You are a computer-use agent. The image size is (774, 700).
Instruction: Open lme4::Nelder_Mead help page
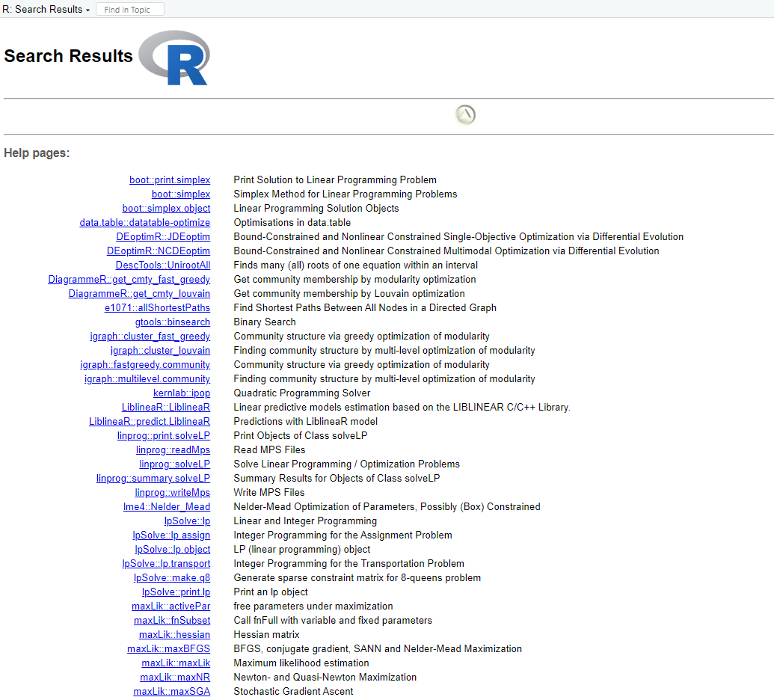pyautogui.click(x=171, y=507)
